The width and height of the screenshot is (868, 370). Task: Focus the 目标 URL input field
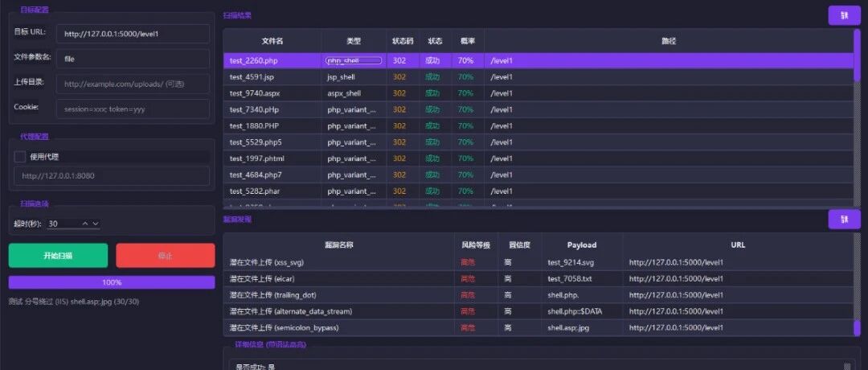tap(133, 34)
